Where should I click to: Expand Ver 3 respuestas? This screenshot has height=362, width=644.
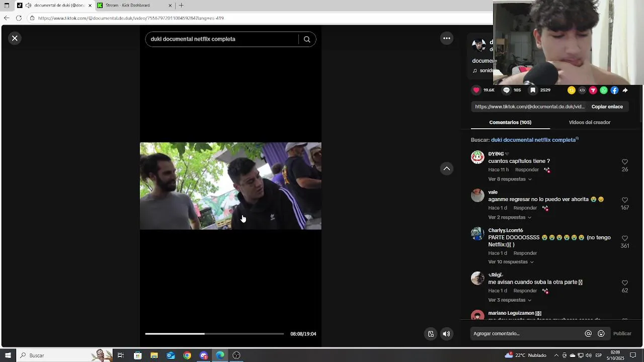click(510, 300)
